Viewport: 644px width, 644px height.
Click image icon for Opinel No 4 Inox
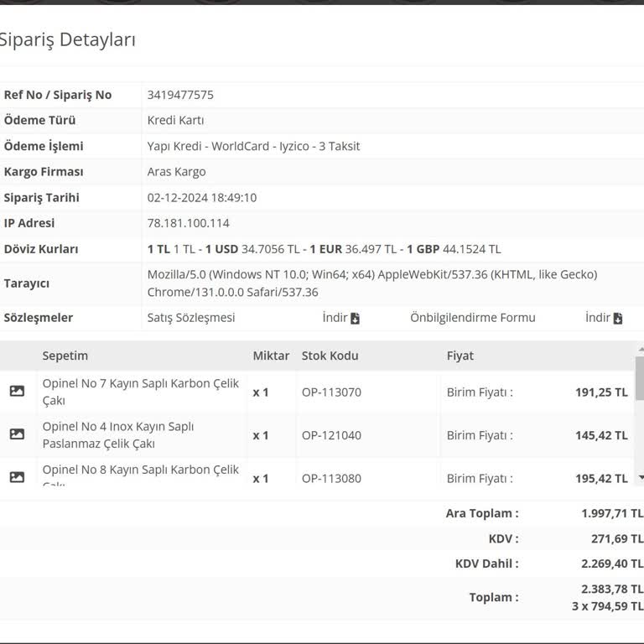[17, 434]
